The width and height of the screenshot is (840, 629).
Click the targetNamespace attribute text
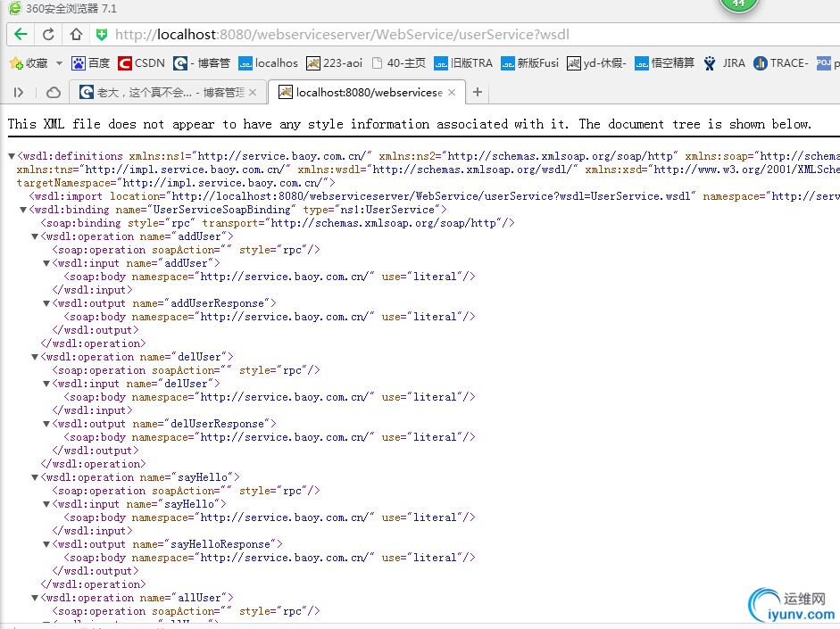click(x=176, y=183)
